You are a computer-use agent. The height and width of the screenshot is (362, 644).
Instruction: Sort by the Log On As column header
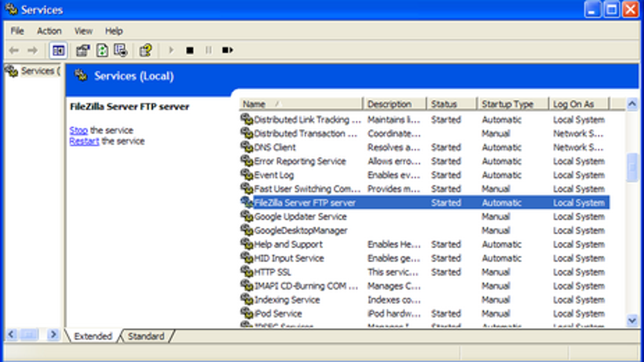[580, 104]
